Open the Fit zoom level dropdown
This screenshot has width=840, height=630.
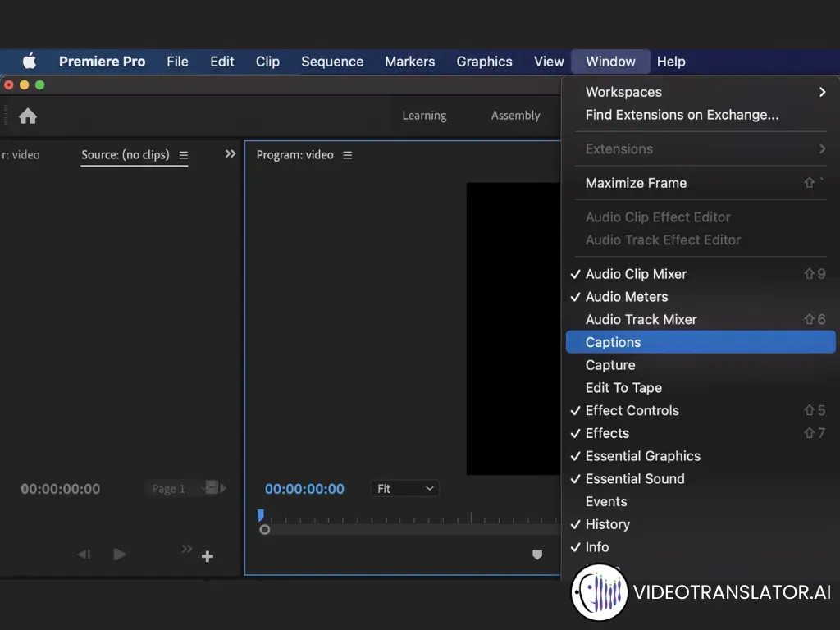click(x=404, y=489)
